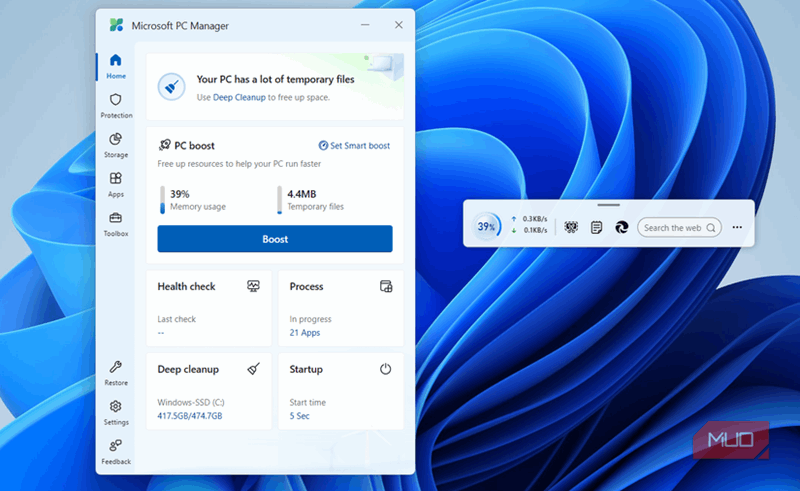Image resolution: width=800 pixels, height=491 pixels.
Task: Go to the Storage section
Action: click(116, 145)
